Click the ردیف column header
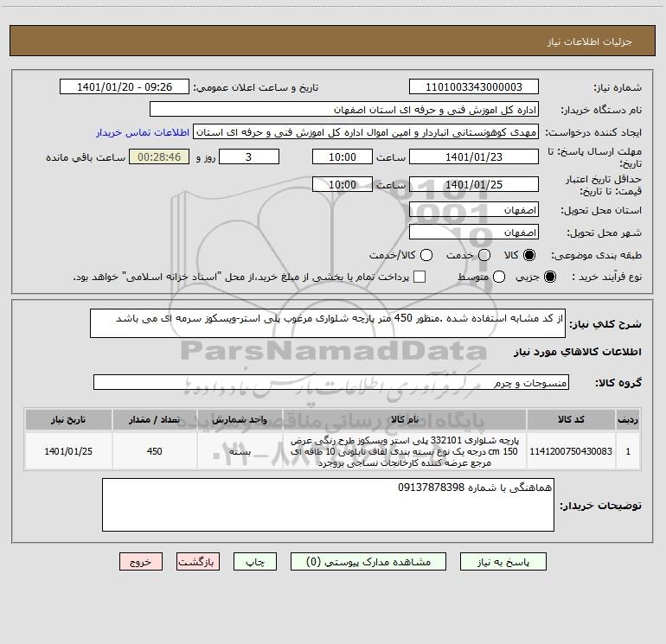 [628, 419]
